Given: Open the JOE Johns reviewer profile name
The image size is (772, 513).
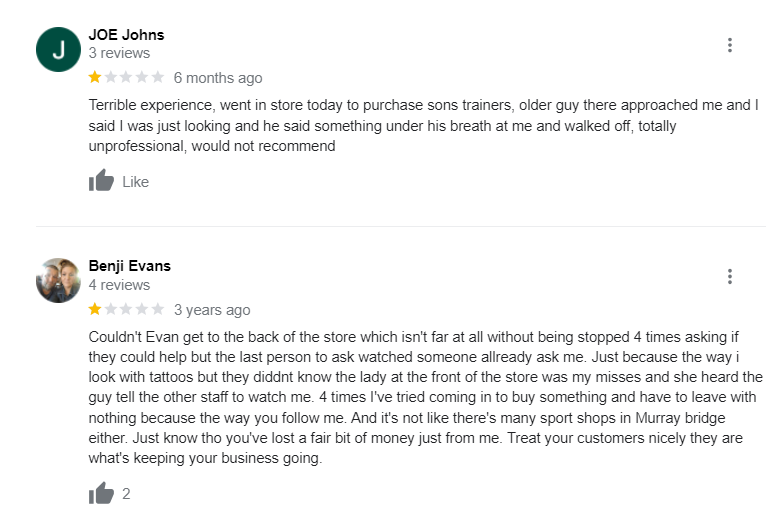Looking at the screenshot, I should pos(126,35).
